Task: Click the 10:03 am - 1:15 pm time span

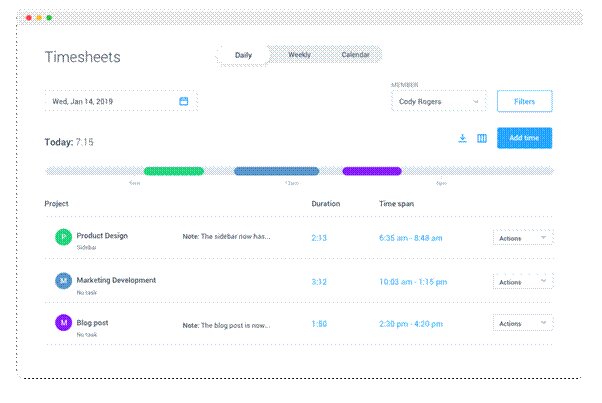Action: pos(413,282)
